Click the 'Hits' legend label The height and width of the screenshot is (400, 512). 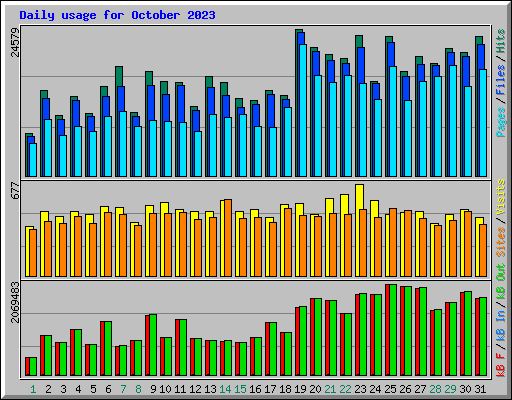(x=501, y=41)
